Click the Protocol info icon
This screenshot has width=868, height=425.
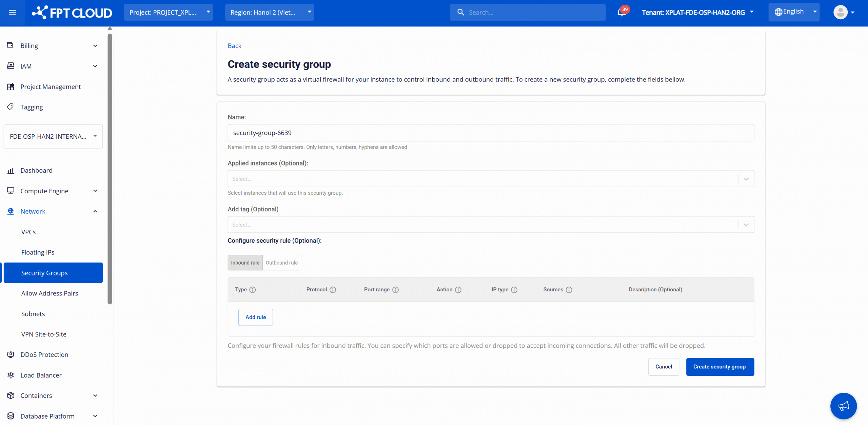[333, 290]
